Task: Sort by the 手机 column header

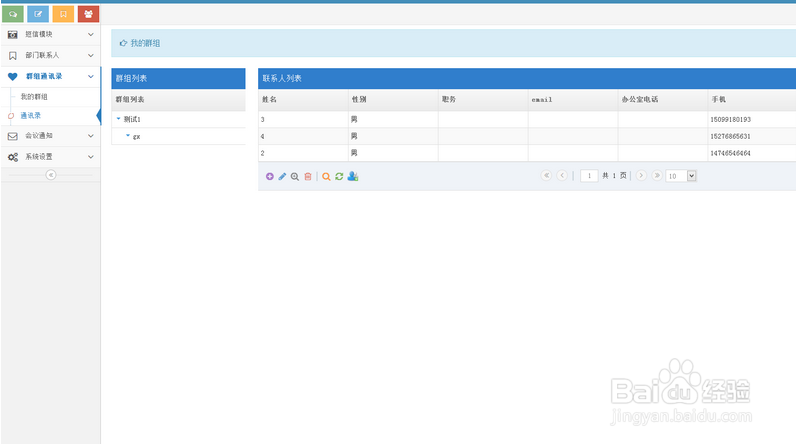Action: point(752,99)
